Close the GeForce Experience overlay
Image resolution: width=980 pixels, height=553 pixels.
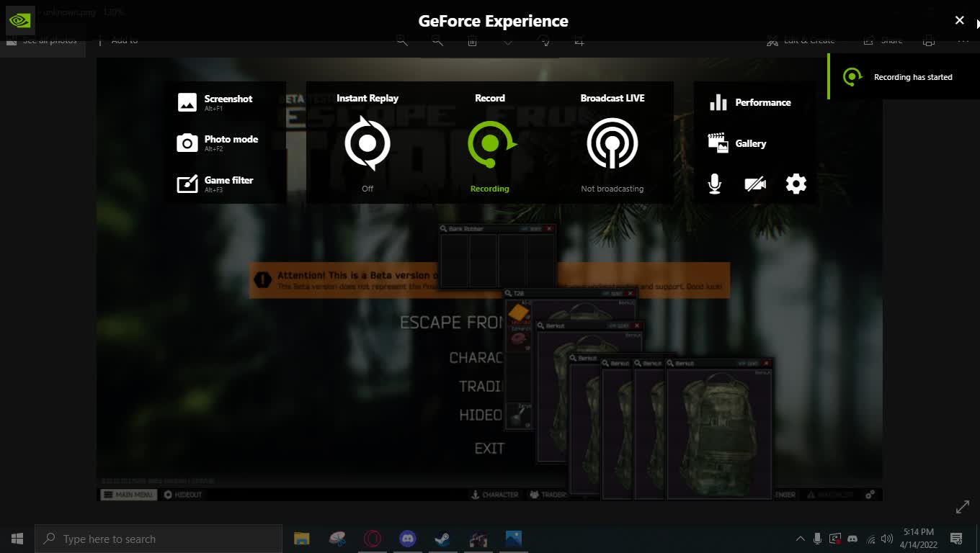(959, 20)
